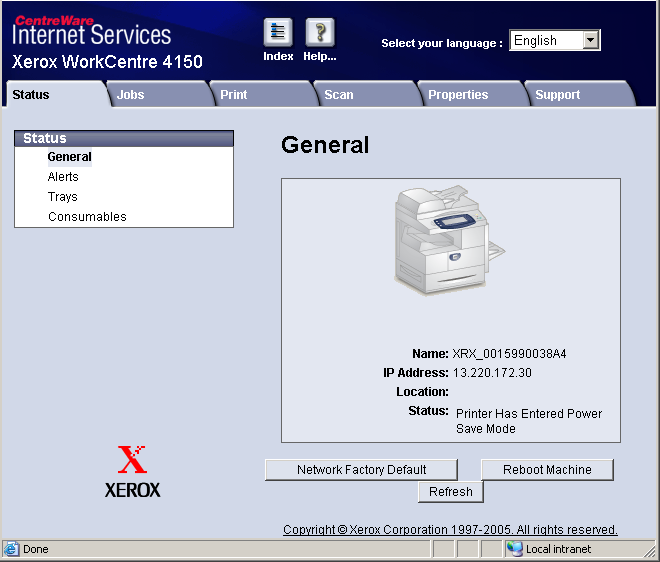This screenshot has height=562, width=660.
Task: Click the printer name XRX_0015990038A4
Action: (509, 354)
